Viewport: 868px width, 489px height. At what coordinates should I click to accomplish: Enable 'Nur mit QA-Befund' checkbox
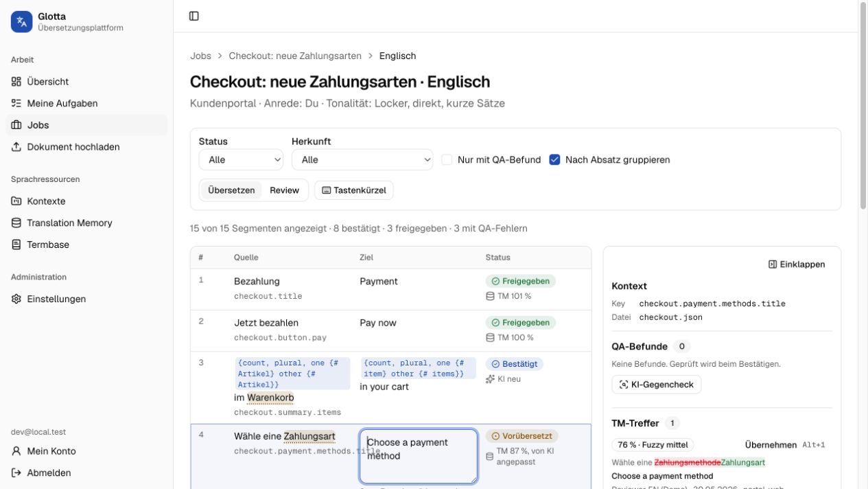click(x=447, y=159)
